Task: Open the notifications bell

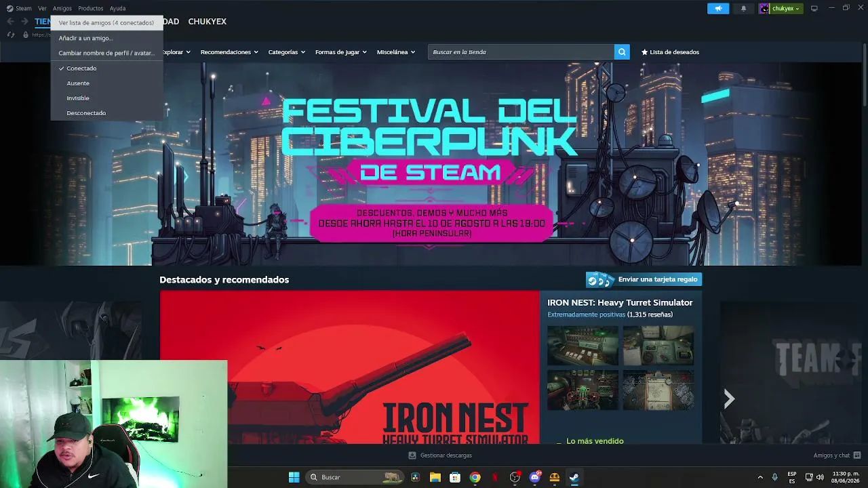Action: pyautogui.click(x=743, y=8)
